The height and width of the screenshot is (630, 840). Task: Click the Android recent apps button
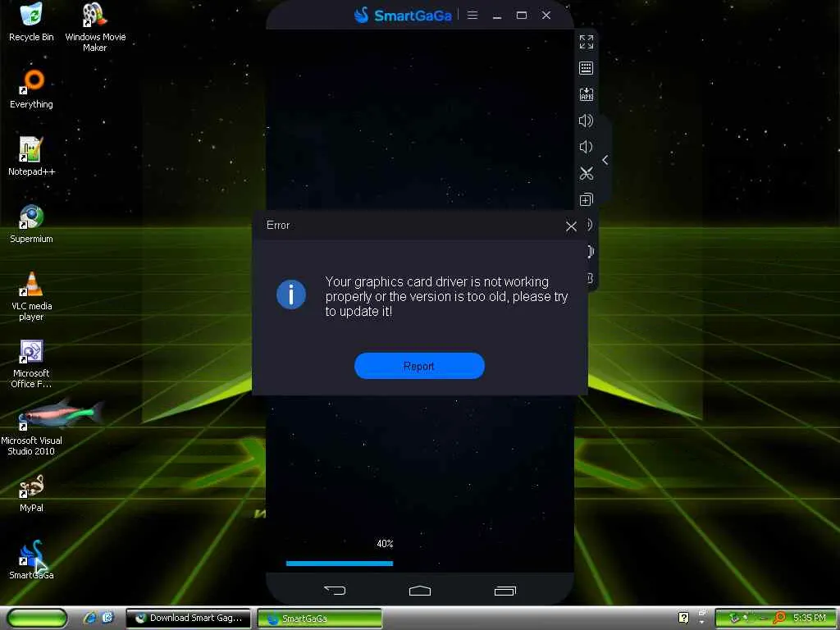(505, 591)
